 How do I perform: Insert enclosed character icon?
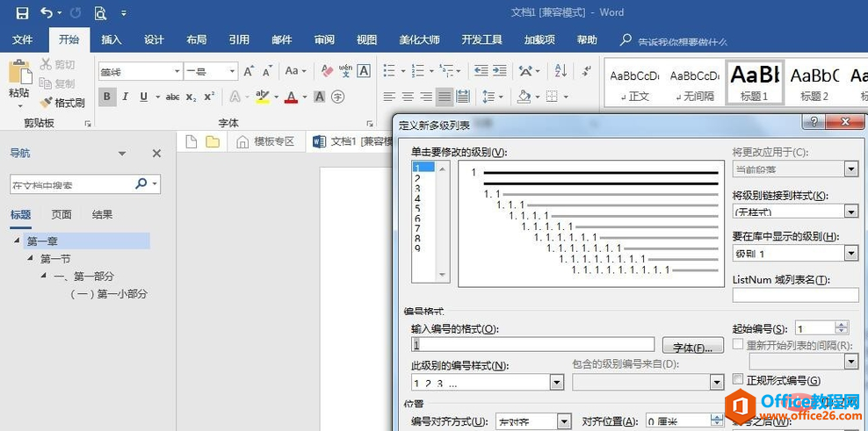[x=337, y=97]
